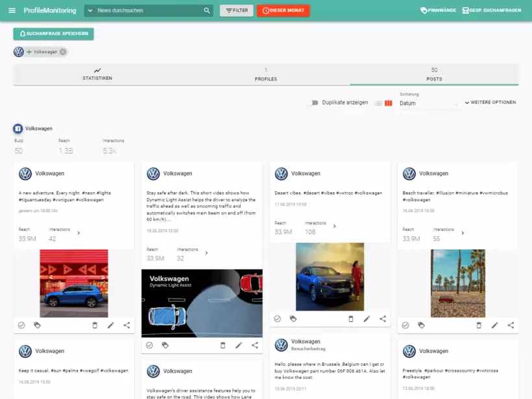The height and width of the screenshot is (399, 532).
Task: Switch to the PROFILES tab
Action: (265, 75)
